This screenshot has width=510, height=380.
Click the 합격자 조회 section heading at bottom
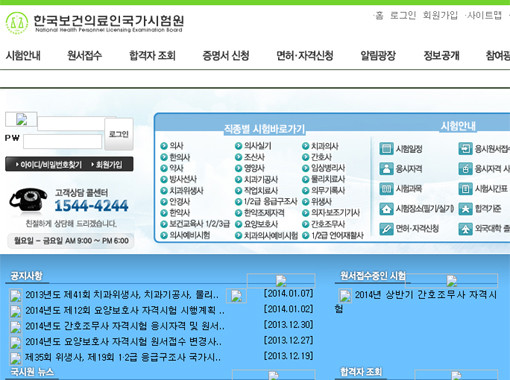pos(361,372)
